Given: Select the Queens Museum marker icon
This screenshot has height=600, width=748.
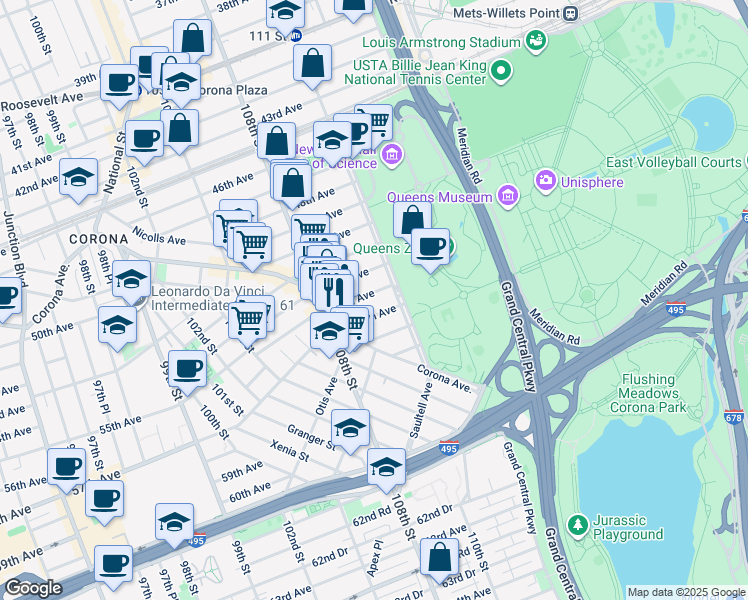Looking at the screenshot, I should pos(508,196).
